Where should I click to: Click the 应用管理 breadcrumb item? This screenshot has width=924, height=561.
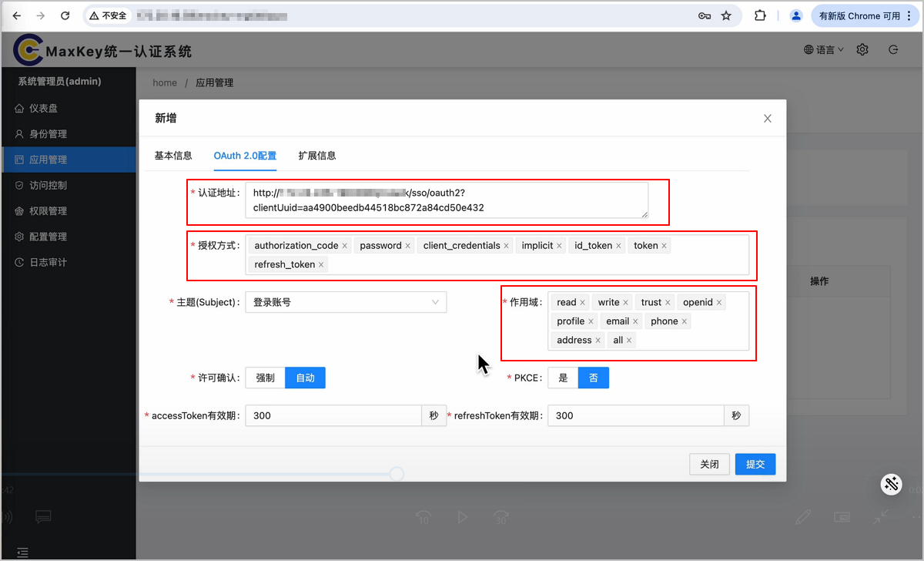[215, 82]
